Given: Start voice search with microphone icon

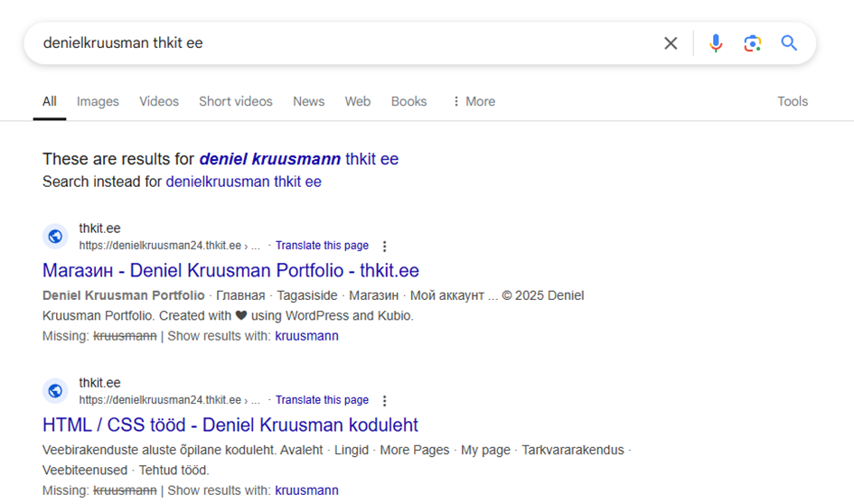Looking at the screenshot, I should pyautogui.click(x=716, y=43).
